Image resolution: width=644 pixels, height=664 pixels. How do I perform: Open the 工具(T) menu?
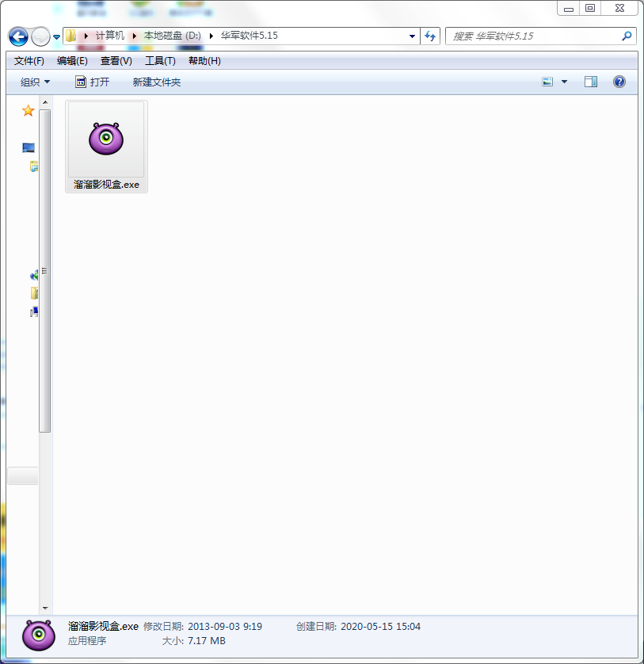click(160, 61)
